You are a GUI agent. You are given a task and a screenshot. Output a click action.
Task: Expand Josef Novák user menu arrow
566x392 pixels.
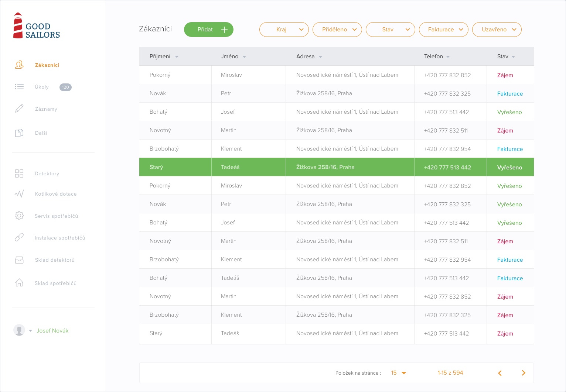point(30,331)
